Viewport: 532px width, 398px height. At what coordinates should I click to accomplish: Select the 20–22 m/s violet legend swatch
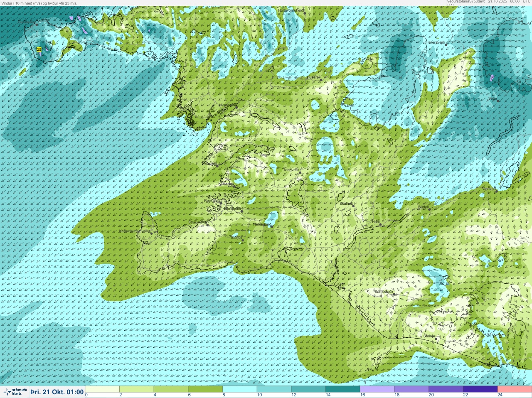(446, 389)
